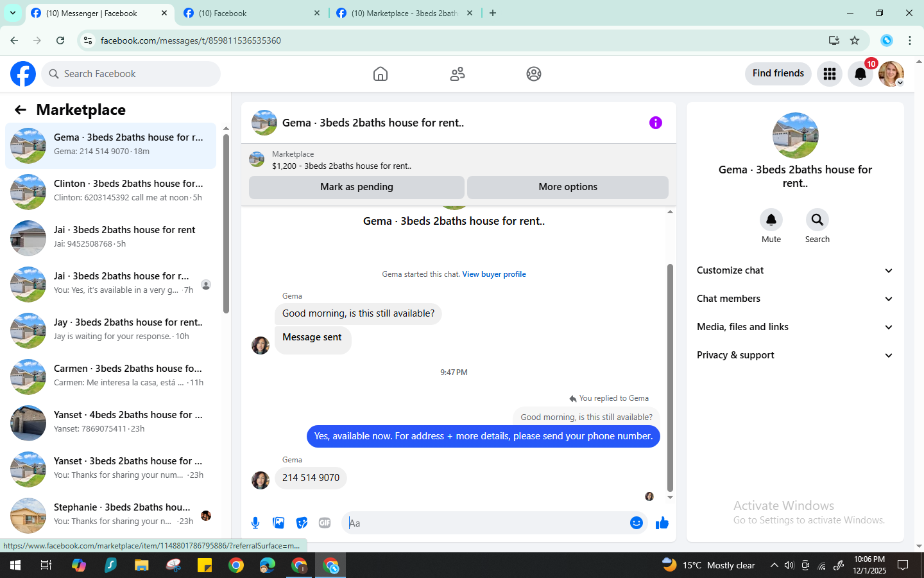Open the Jay conversation awaiting response
Viewport: 924px width, 578px height.
tap(110, 331)
